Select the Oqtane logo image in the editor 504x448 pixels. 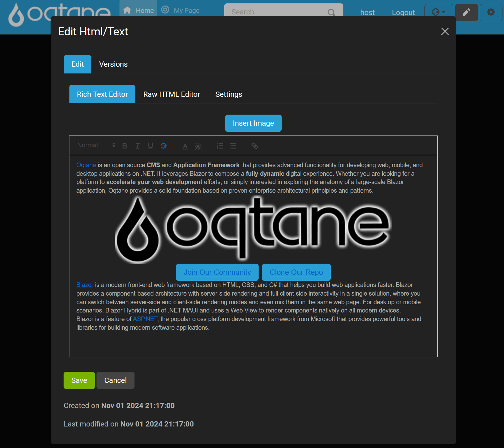pos(253,230)
